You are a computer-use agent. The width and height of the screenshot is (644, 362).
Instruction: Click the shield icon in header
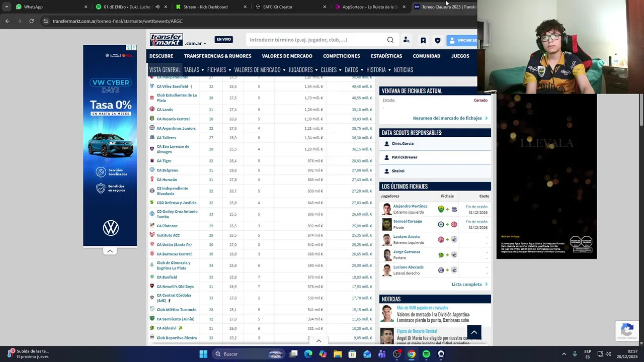(x=438, y=40)
